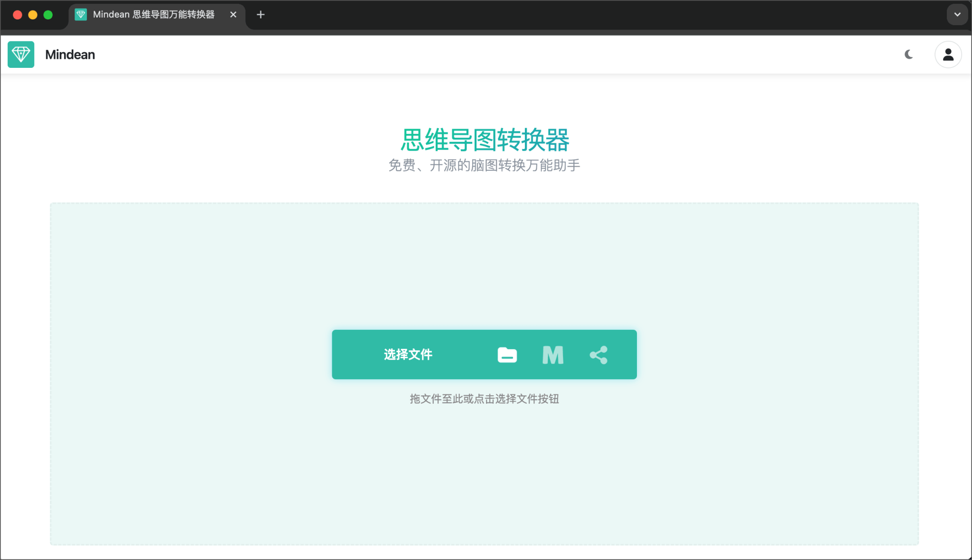Image resolution: width=972 pixels, height=560 pixels.
Task: Click the share nodes icon
Action: [598, 355]
